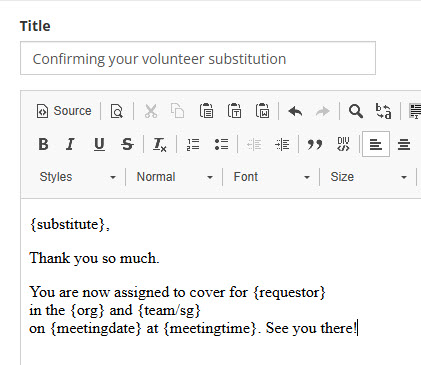Open the document Preview icon

[x=117, y=111]
